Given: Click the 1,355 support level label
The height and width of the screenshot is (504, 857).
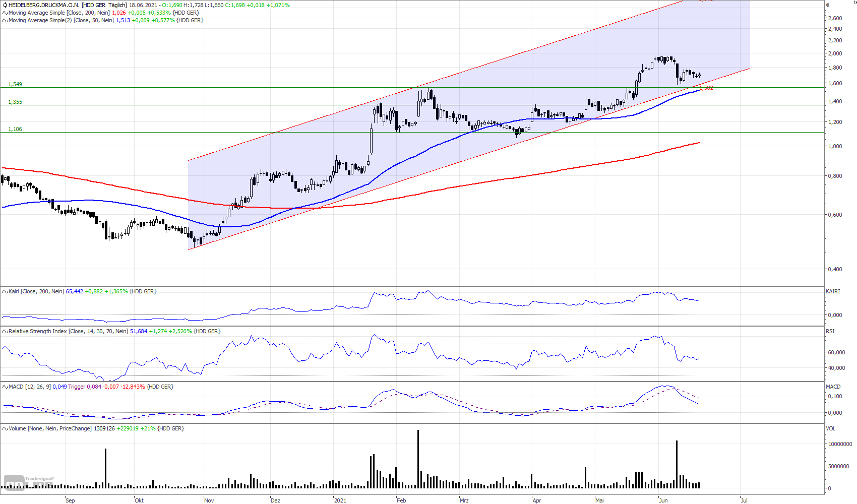Looking at the screenshot, I should click(15, 102).
